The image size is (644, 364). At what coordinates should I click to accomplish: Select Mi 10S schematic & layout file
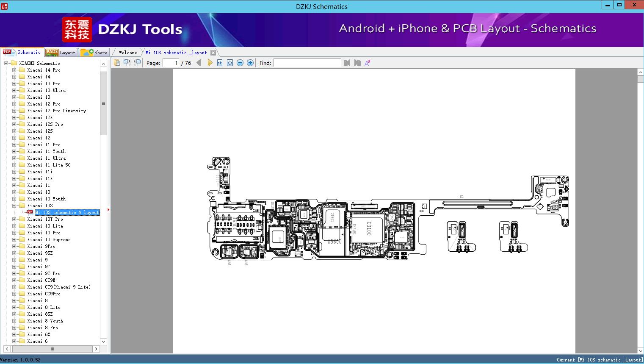(x=67, y=212)
